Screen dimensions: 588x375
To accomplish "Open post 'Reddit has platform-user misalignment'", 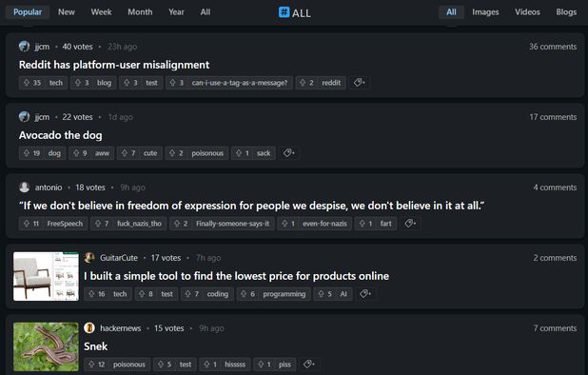I will (x=114, y=65).
